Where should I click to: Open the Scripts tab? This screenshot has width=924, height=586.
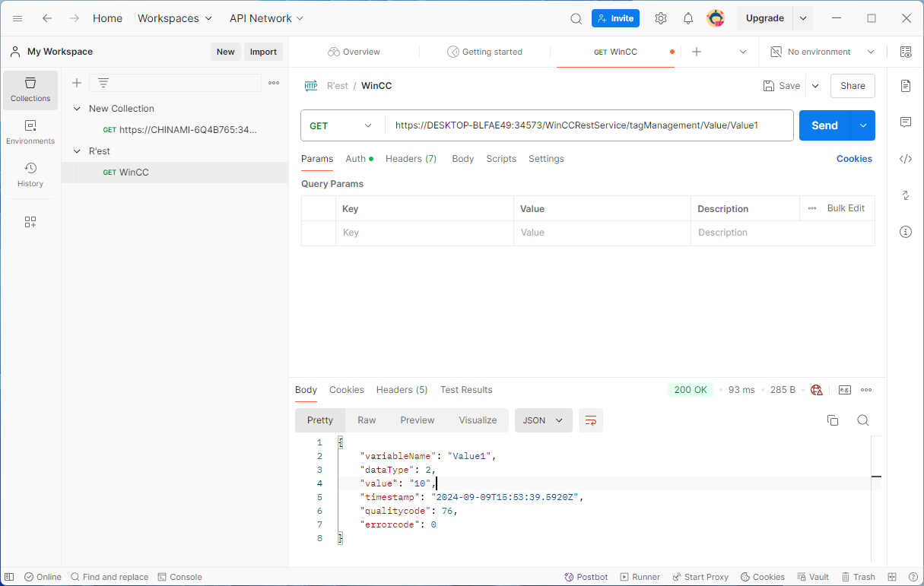point(501,159)
